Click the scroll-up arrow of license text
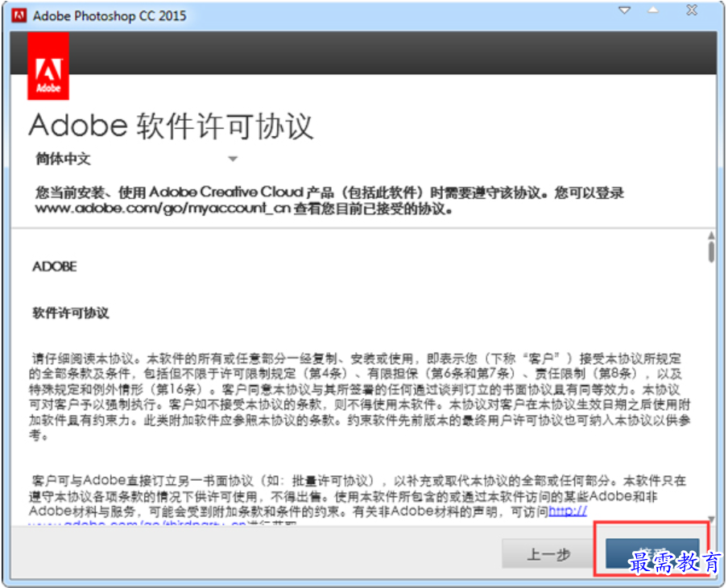Viewport: 728px width, 588px height. [x=711, y=235]
